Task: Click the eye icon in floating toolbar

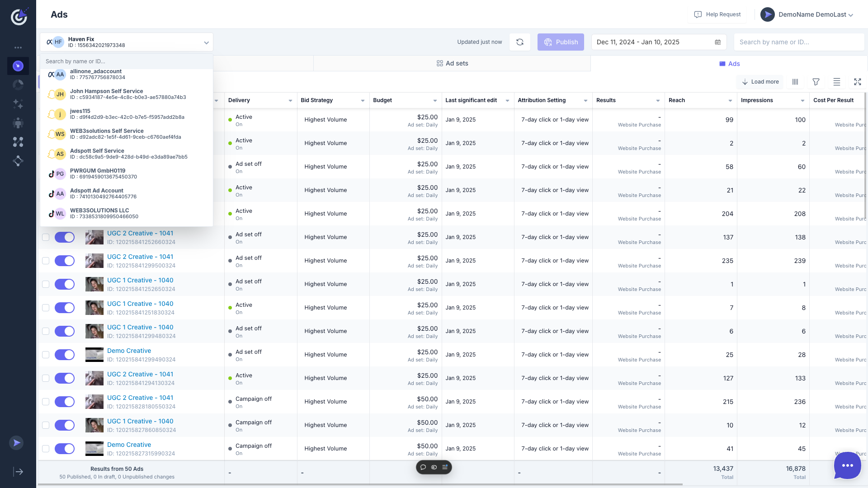Action: pyautogui.click(x=434, y=467)
